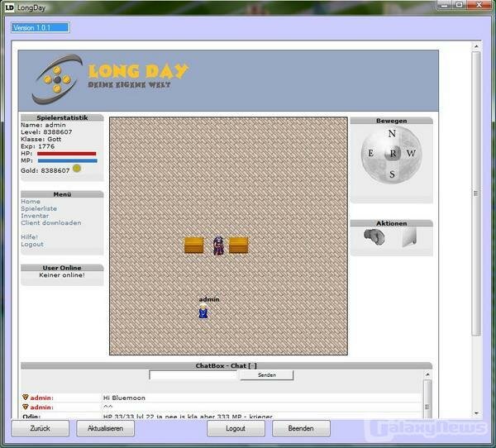Open the Spielerliste link
This screenshot has height=448, width=496.
[x=39, y=209]
